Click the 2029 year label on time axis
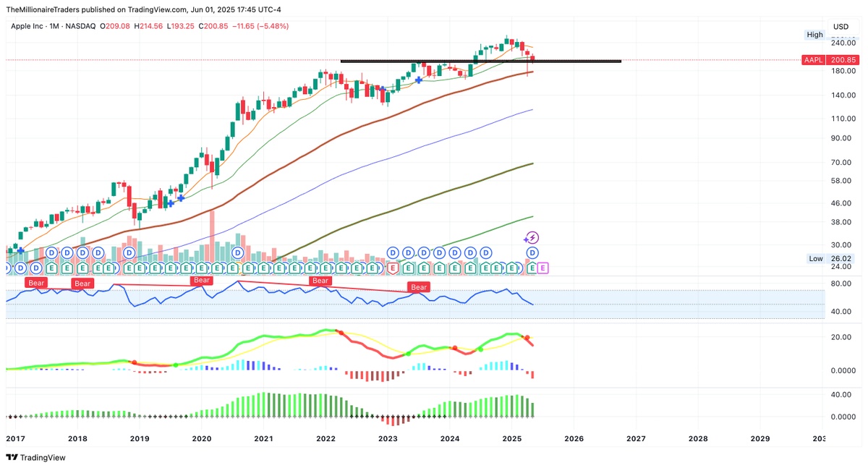868x468 pixels. pos(760,439)
